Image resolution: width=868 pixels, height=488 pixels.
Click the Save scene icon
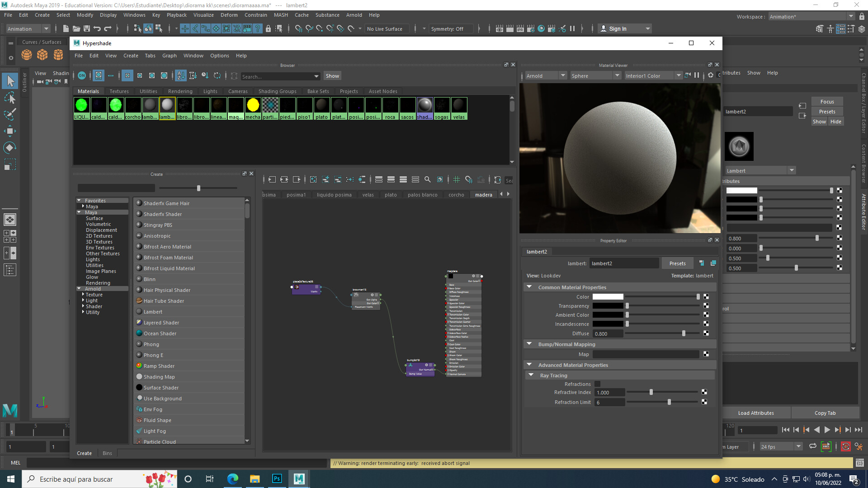[x=87, y=28]
